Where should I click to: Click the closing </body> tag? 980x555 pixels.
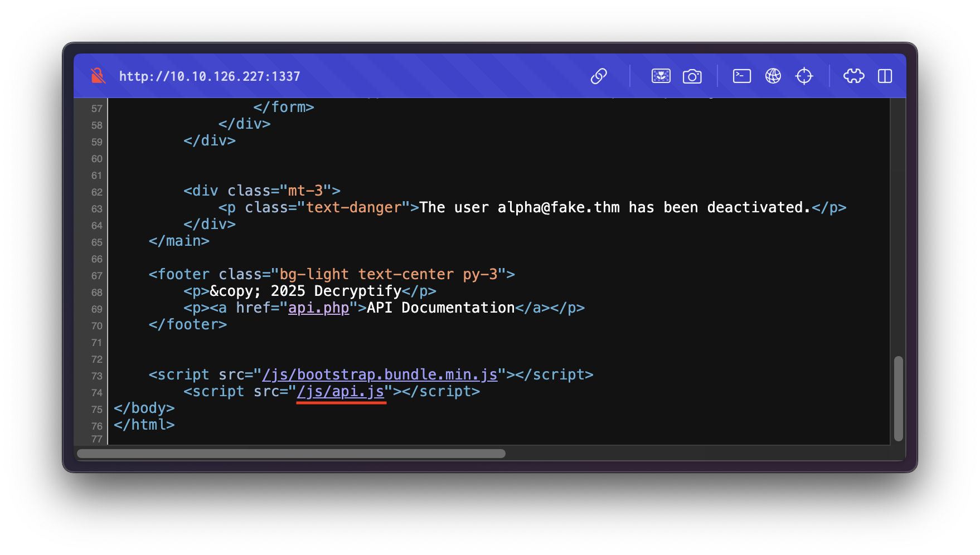tap(144, 408)
